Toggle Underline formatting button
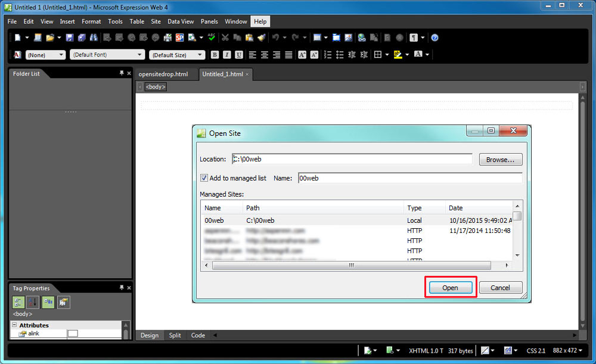Viewport: 596px width, 364px height. [239, 55]
